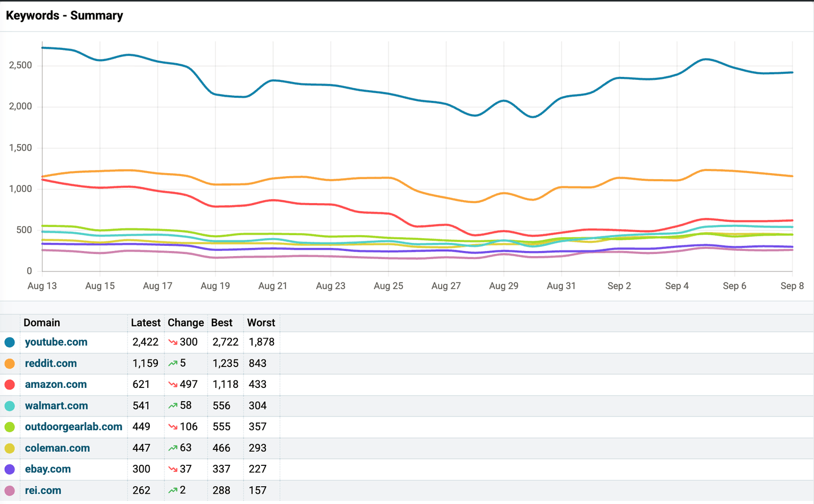The height and width of the screenshot is (504, 814).
Task: Click the red down arrow beside 106
Action: (173, 427)
